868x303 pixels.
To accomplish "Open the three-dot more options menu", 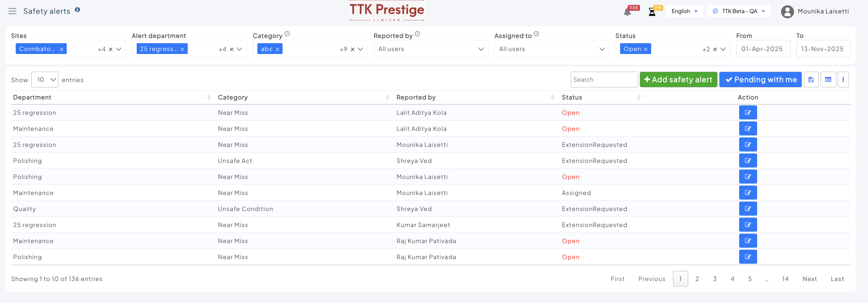I will coord(843,80).
